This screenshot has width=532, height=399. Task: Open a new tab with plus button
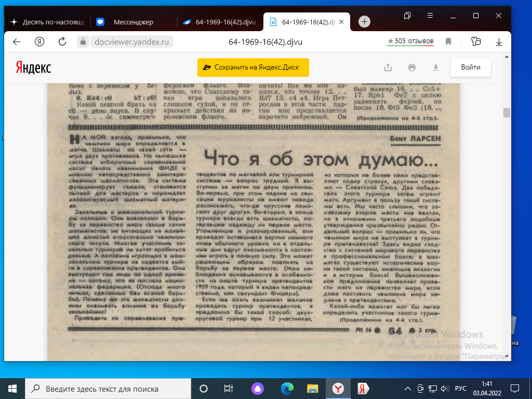364,22
